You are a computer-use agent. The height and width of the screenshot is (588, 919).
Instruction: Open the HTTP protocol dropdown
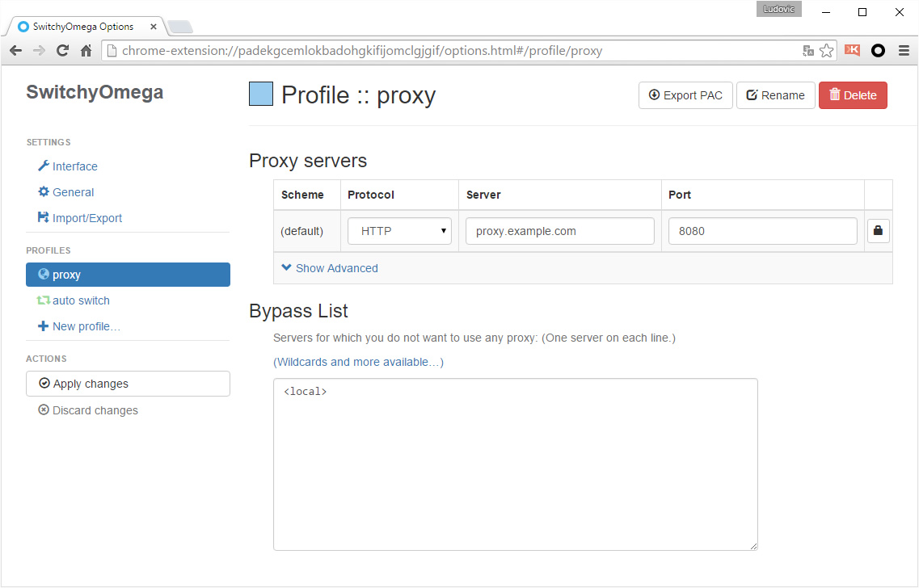tap(400, 231)
